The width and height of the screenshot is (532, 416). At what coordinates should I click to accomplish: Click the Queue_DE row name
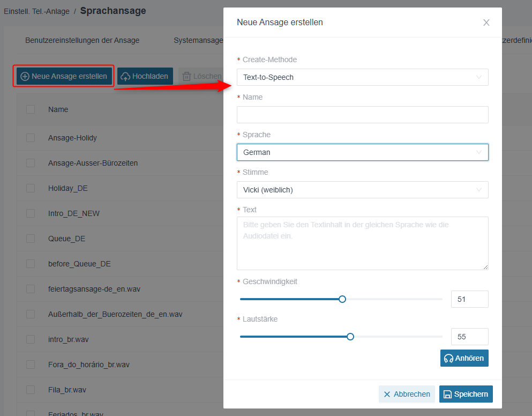coord(66,239)
